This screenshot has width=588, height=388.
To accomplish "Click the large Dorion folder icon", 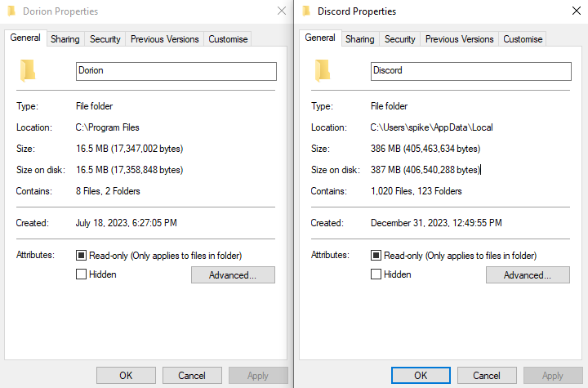I will 29,70.
